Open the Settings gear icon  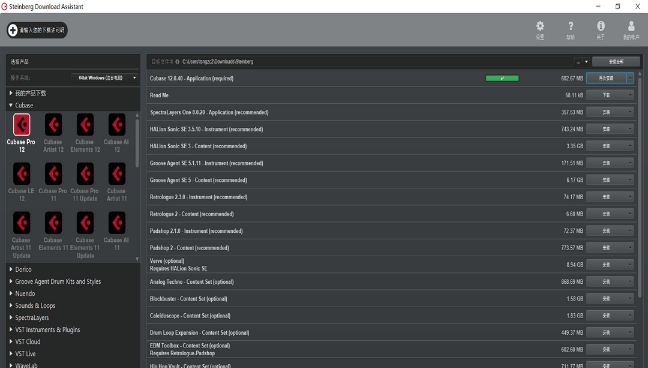point(540,30)
